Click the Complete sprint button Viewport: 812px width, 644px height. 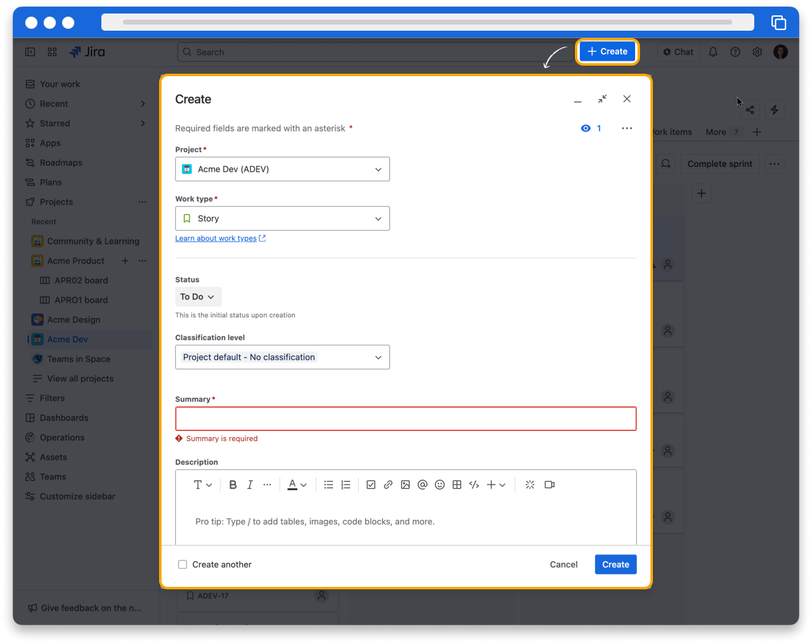point(720,164)
